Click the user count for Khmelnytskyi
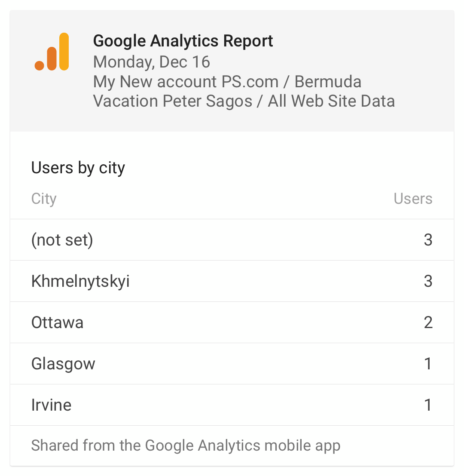The width and height of the screenshot is (464, 476). click(428, 281)
